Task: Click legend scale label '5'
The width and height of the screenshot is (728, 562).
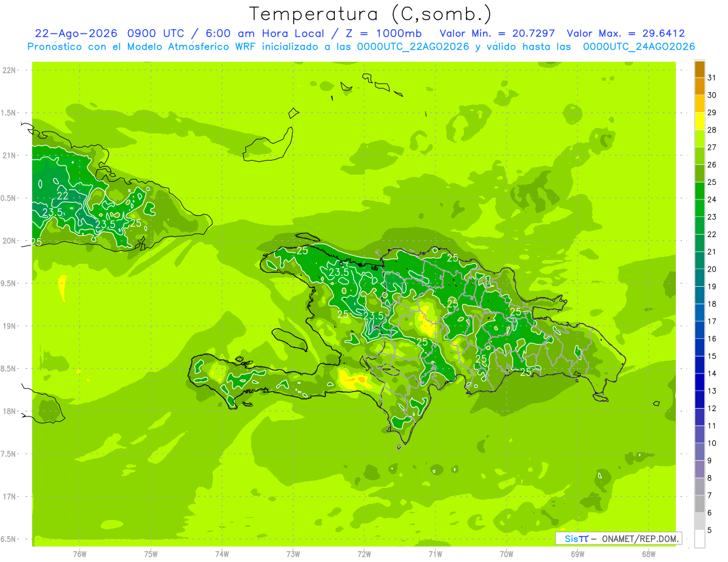Action: (x=710, y=530)
